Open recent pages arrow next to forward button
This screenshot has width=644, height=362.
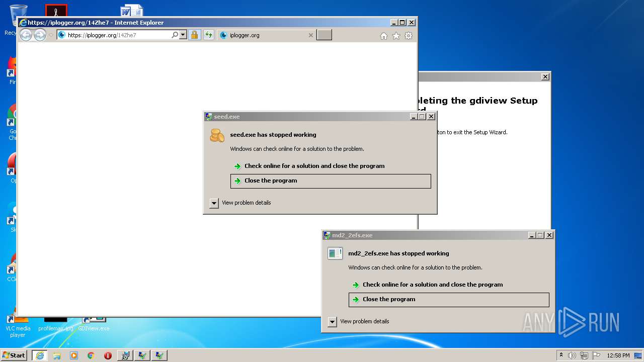[51, 35]
